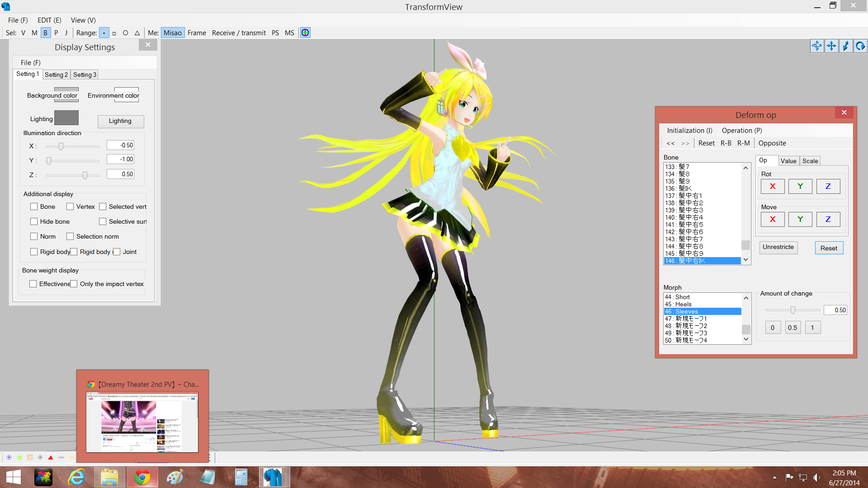Choose the circle range selection icon
Viewport: 868px width, 488px height.
(125, 33)
